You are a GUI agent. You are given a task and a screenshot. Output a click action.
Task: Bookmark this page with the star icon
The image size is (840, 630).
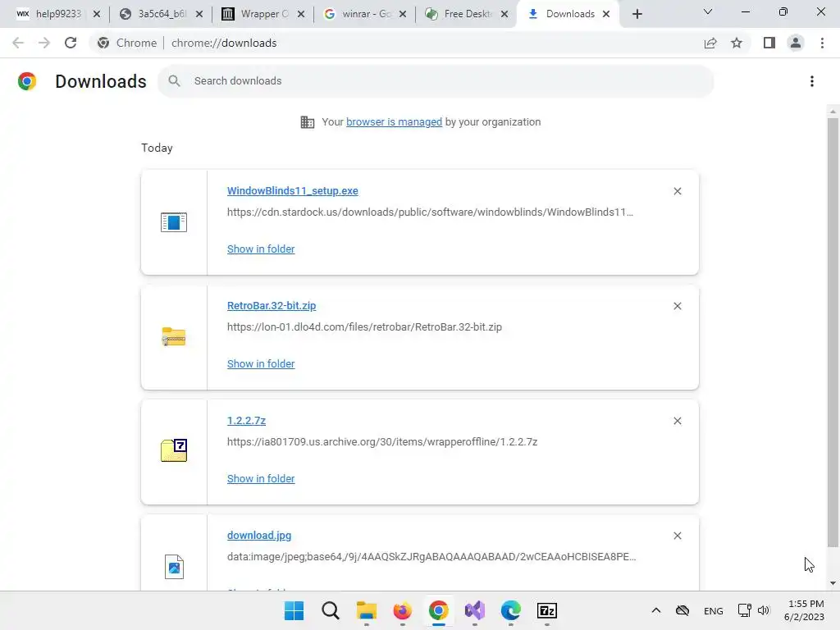click(x=737, y=43)
